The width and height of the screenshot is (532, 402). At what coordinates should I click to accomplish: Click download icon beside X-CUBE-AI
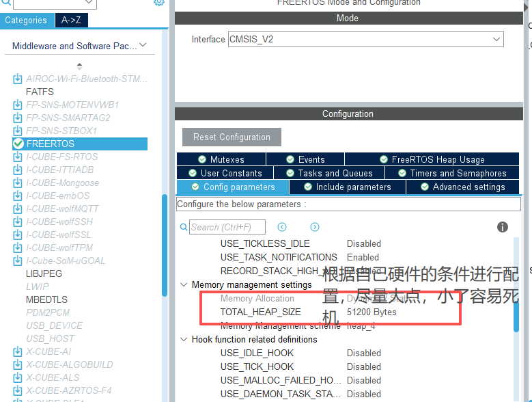pos(18,351)
